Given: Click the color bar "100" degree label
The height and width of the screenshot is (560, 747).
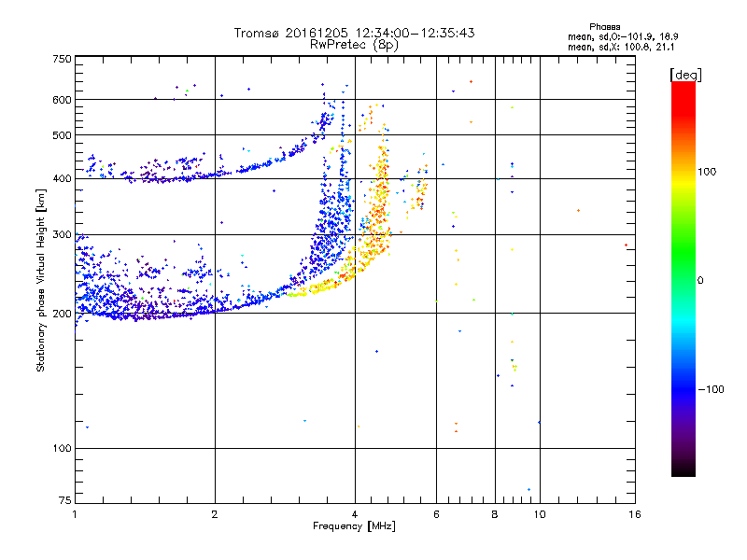Looking at the screenshot, I should click(707, 172).
